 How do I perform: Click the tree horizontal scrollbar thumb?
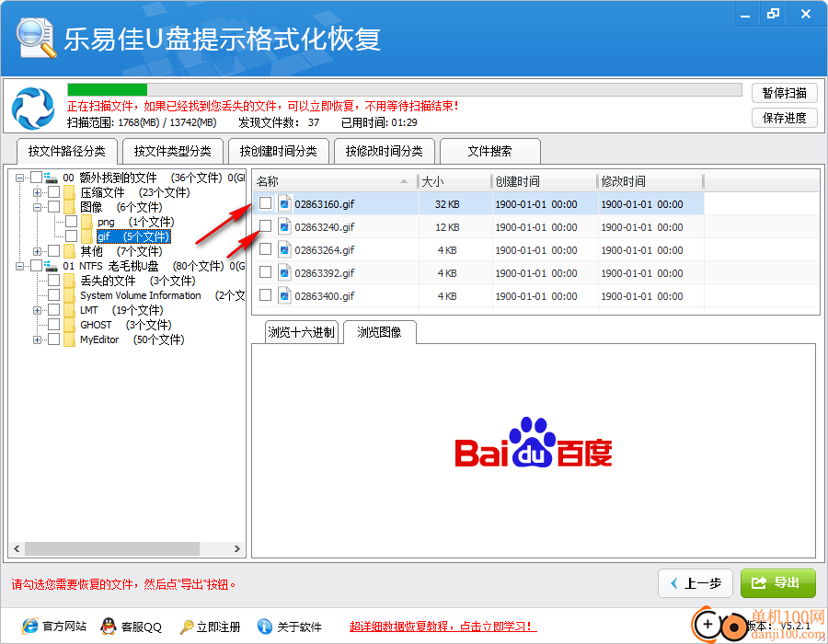point(112,549)
